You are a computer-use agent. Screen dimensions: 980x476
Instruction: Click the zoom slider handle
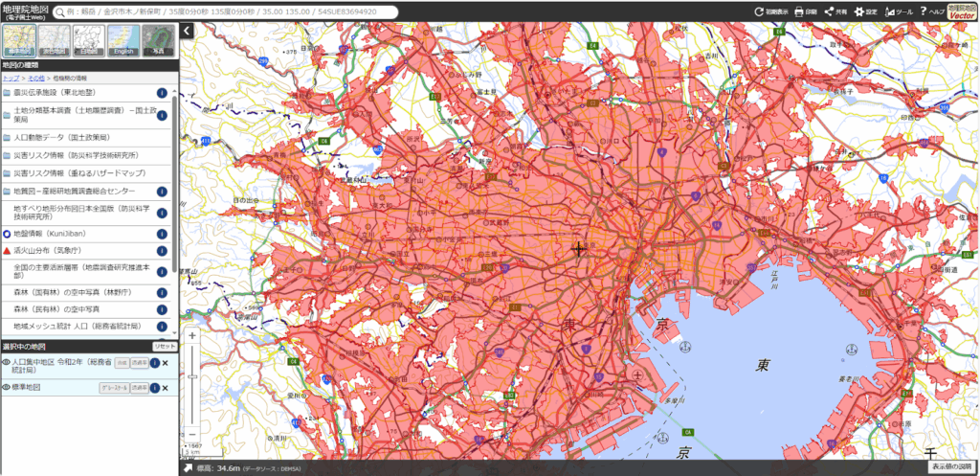(192, 377)
